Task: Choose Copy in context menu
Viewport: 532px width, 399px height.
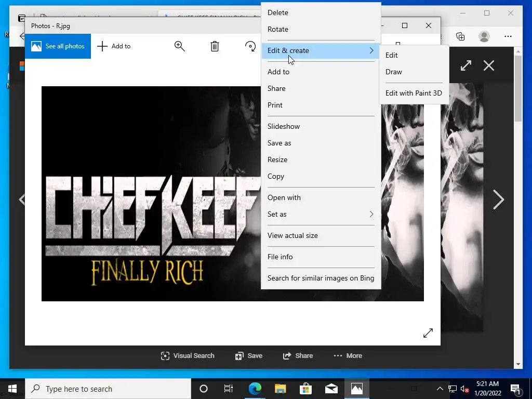Action: coord(321,176)
